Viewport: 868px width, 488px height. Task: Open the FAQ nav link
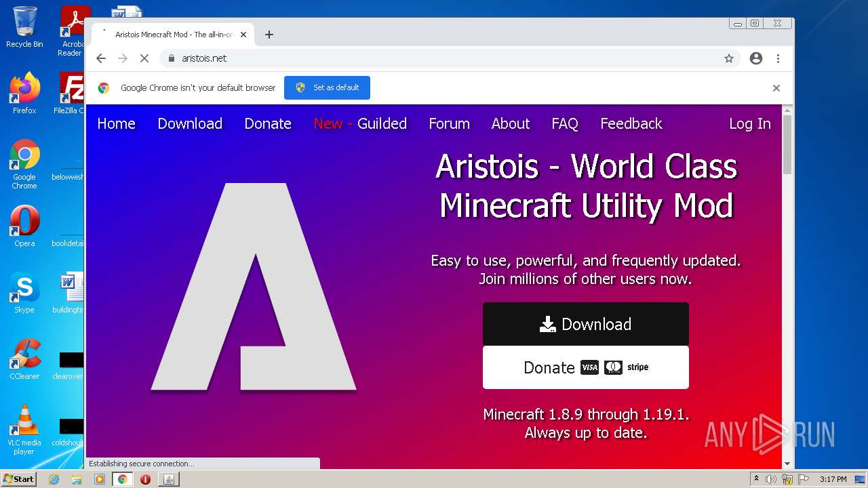[x=565, y=123]
